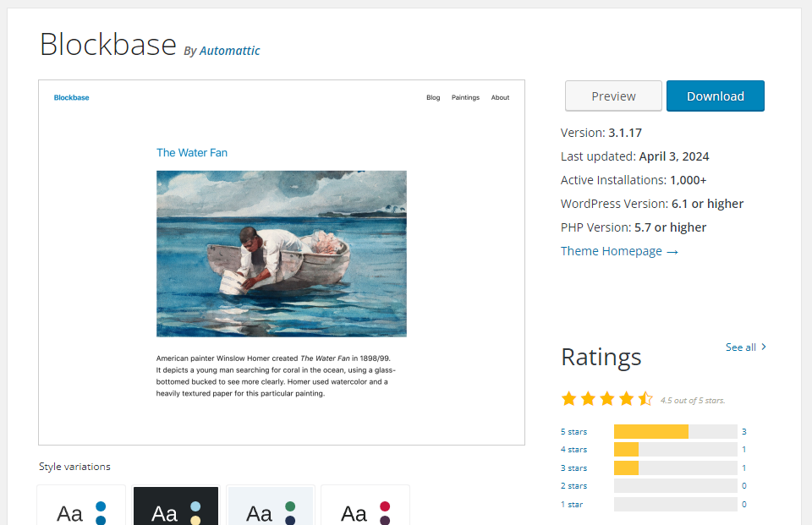Click the Ratings heading
The image size is (812, 525).
coord(601,358)
